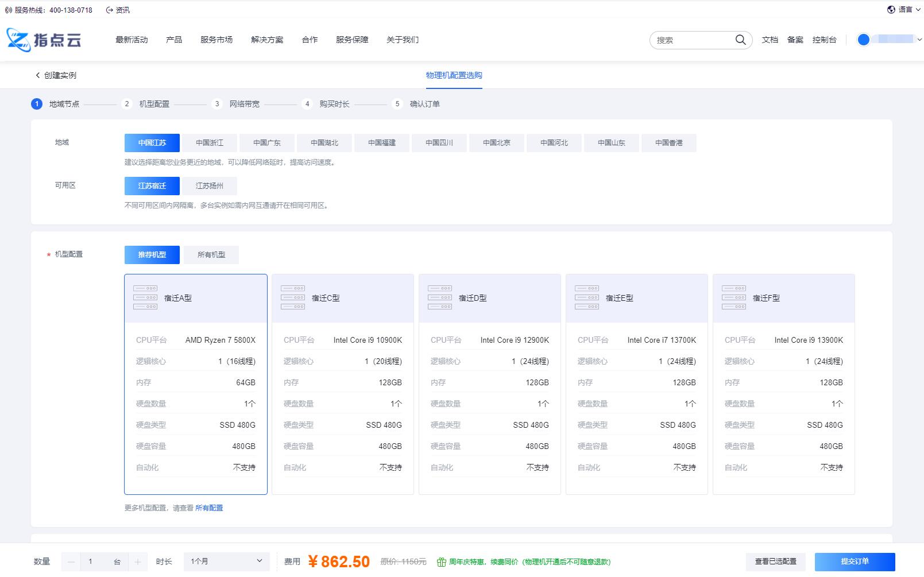The height and width of the screenshot is (577, 924).
Task: Click the search magnifier icon
Action: (x=740, y=40)
